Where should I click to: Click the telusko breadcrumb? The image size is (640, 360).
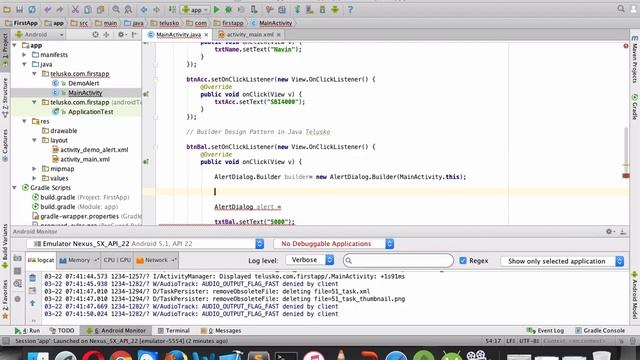165,23
